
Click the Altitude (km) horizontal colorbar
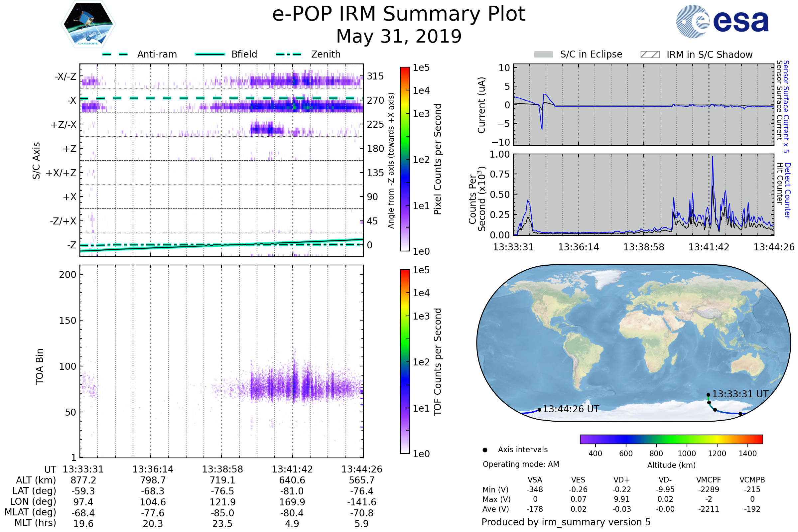tap(671, 439)
